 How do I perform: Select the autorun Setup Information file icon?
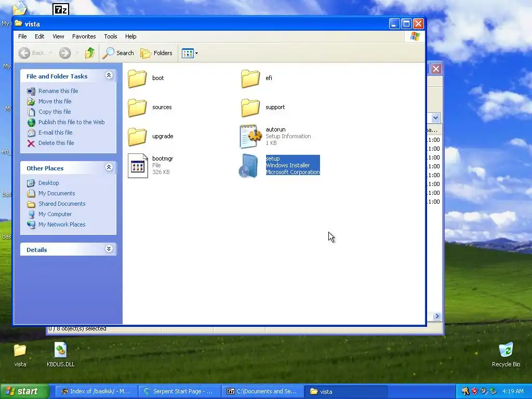(250, 137)
